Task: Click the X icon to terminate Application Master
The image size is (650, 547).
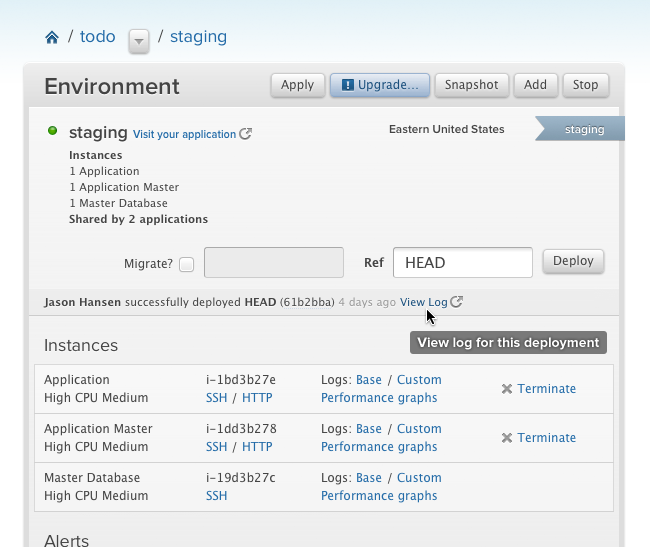Action: coord(507,438)
